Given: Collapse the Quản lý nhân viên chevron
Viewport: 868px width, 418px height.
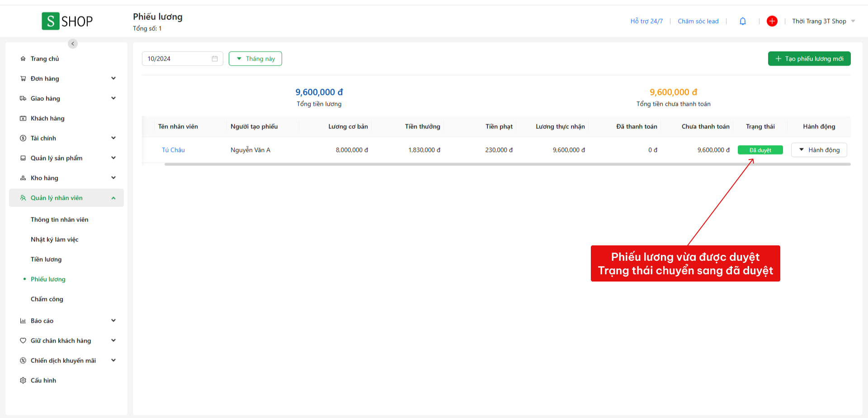Looking at the screenshot, I should tap(113, 198).
